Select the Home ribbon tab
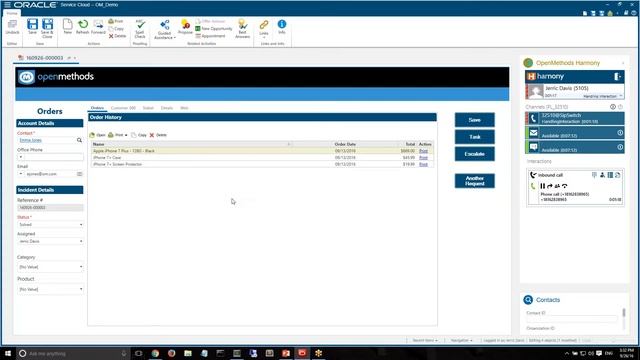 click(x=12, y=13)
